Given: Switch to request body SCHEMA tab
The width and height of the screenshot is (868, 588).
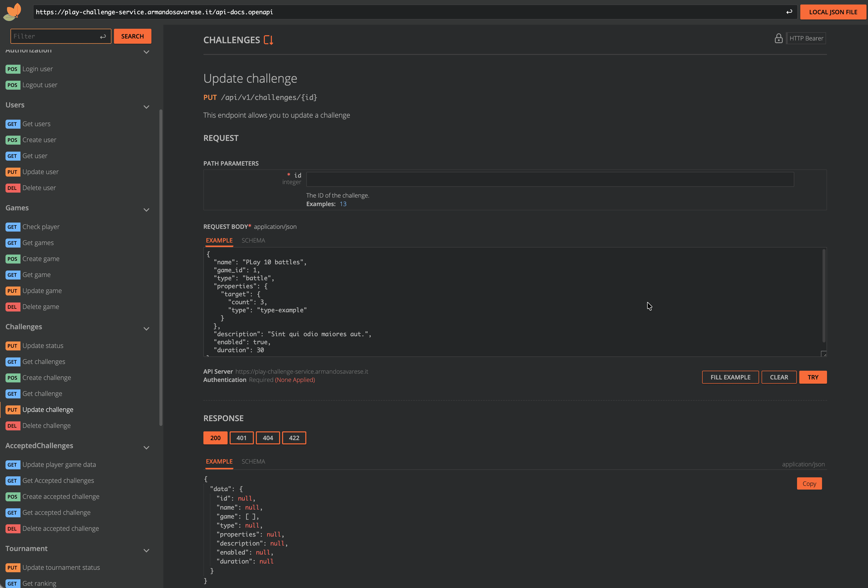Looking at the screenshot, I should (x=253, y=241).
